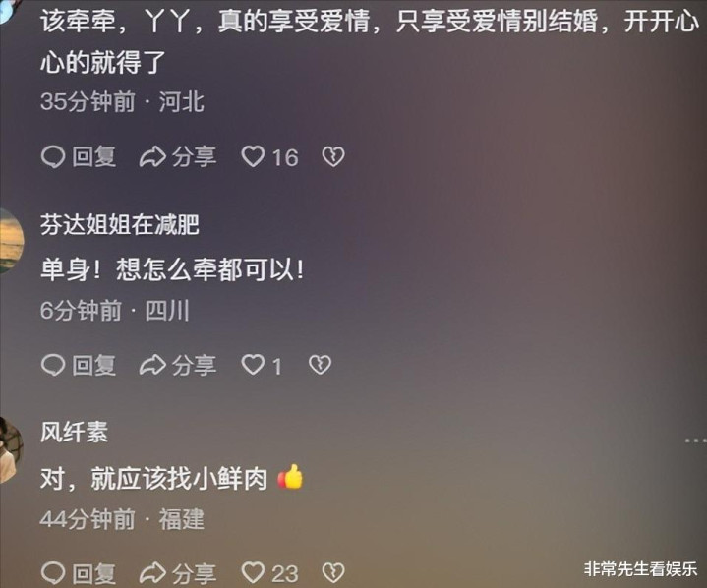This screenshot has height=588, width=707.
Task: Open 风纤素's profile avatar
Action: pyautogui.click(x=10, y=450)
